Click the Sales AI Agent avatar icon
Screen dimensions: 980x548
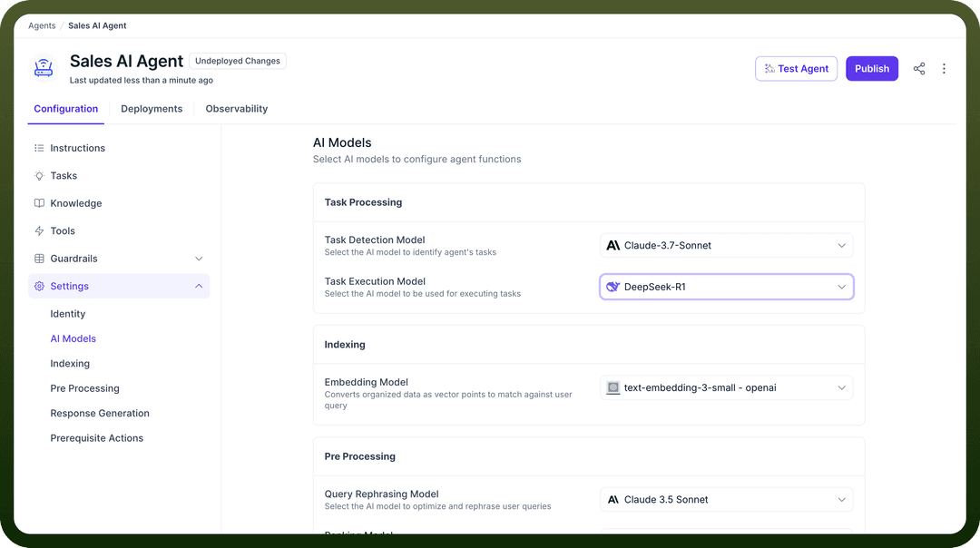[x=44, y=68]
